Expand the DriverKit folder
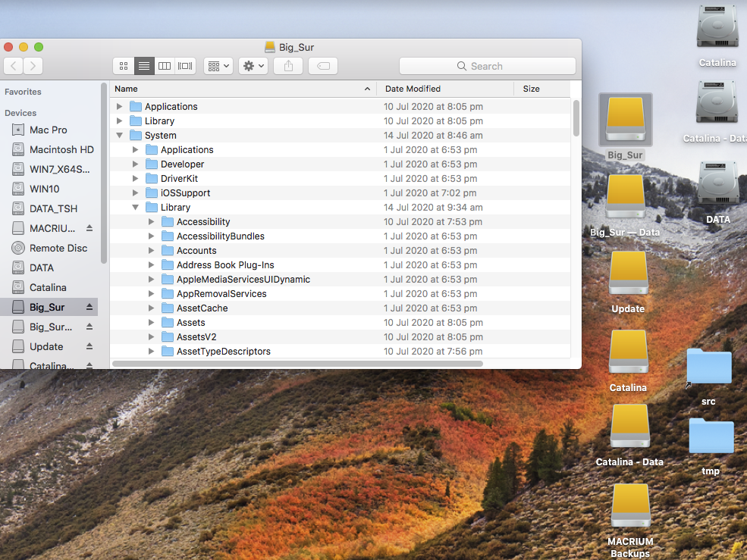747x560 pixels. click(135, 179)
